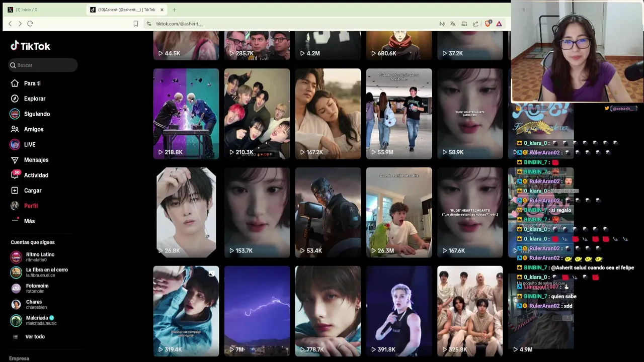Viewport: 644px width, 362px height.
Task: Open La fibra en el cerro account
Action: [40, 273]
